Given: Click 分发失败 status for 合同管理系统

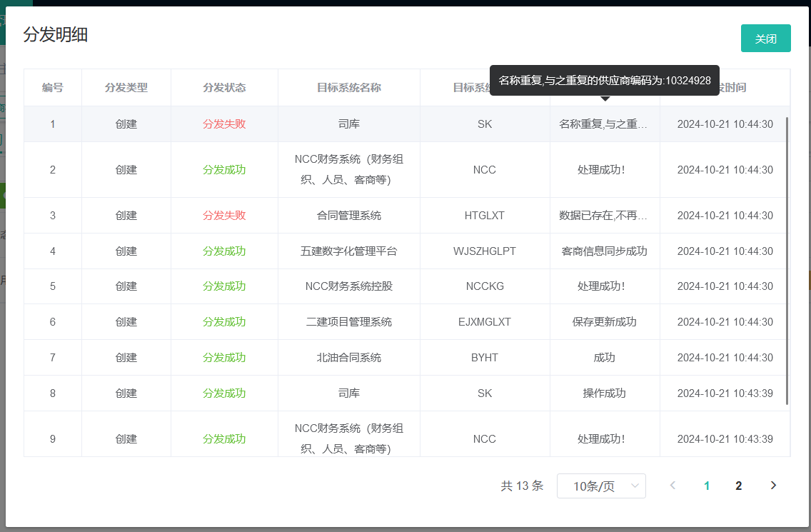Looking at the screenshot, I should pos(224,215).
